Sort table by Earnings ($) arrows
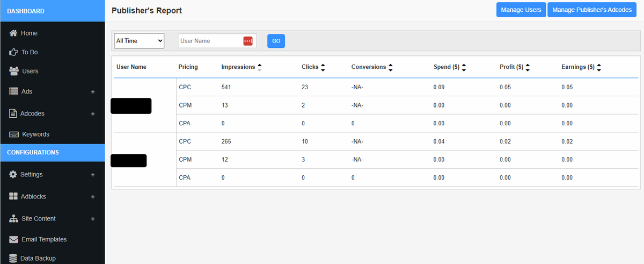This screenshot has height=264, width=644. click(x=599, y=67)
